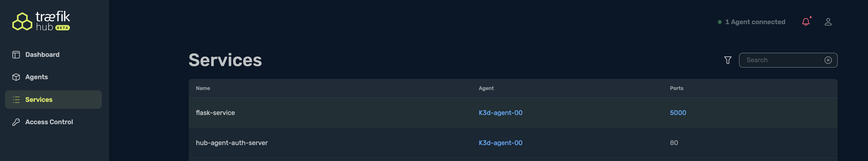Select the flask-service row name
This screenshot has width=868, height=161.
click(x=215, y=113)
